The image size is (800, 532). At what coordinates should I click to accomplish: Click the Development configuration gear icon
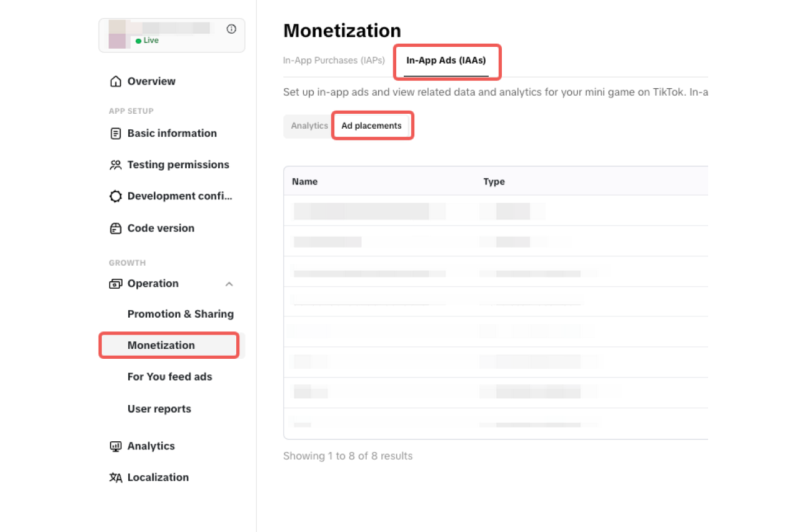[x=116, y=196]
